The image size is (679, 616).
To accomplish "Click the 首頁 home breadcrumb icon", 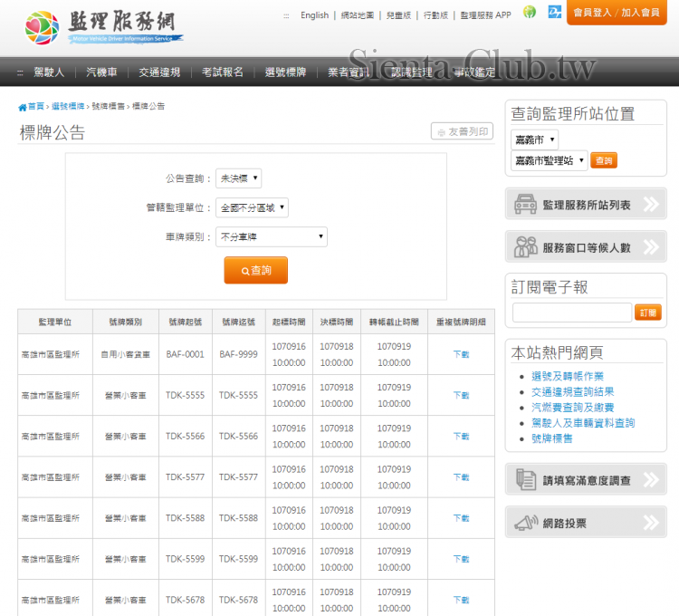I will point(23,107).
